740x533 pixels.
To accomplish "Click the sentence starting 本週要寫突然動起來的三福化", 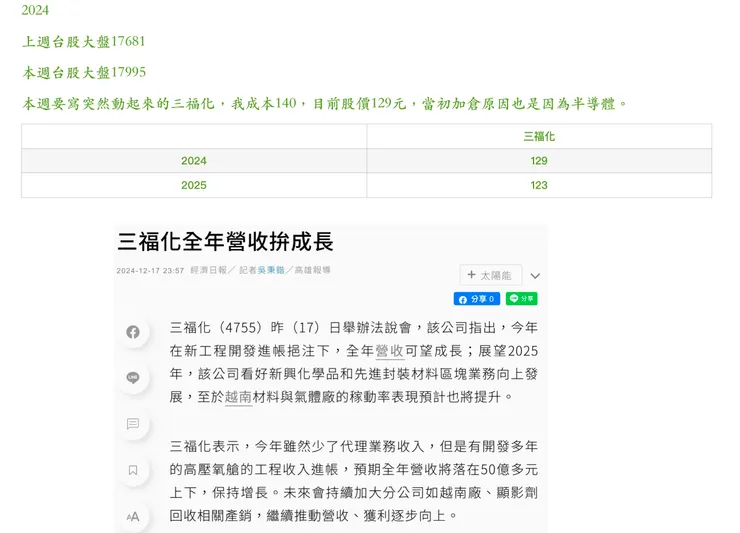I will coord(324,103).
